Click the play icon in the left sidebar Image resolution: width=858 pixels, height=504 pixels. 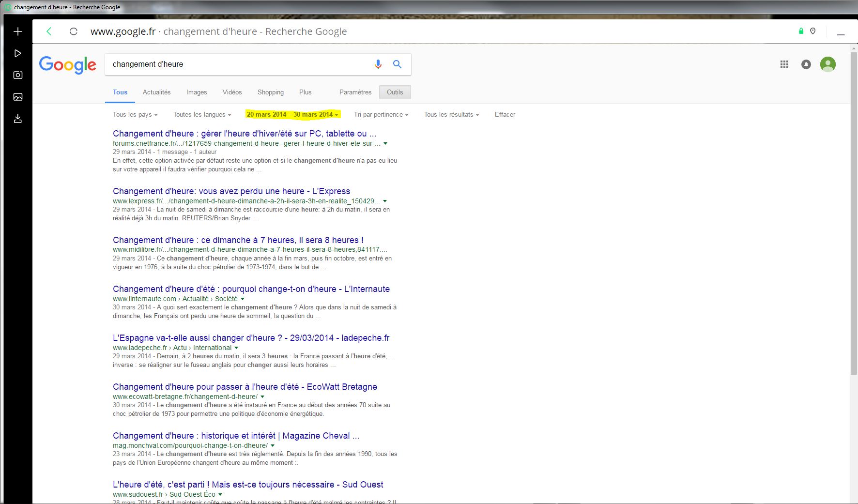[x=18, y=53]
